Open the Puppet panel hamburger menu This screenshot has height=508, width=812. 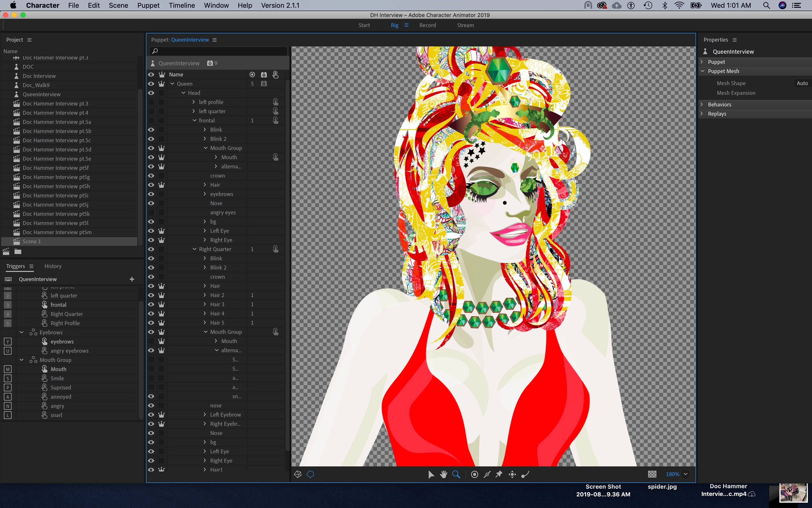[215, 40]
